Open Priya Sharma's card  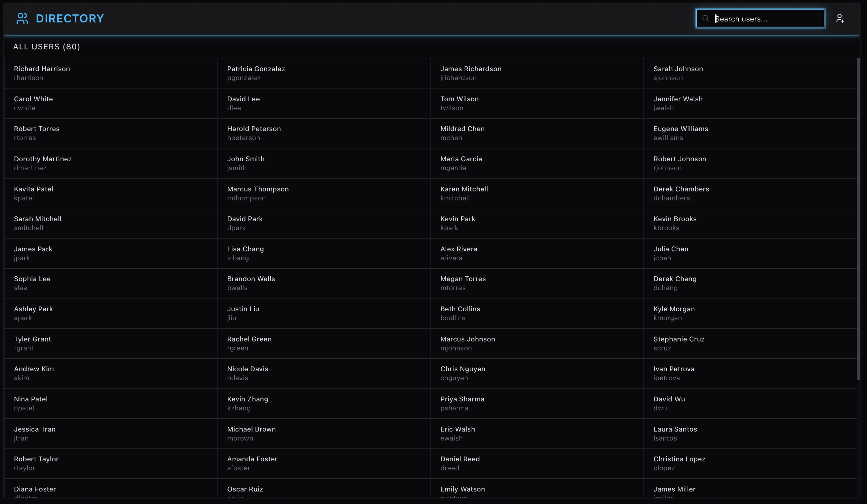(537, 404)
